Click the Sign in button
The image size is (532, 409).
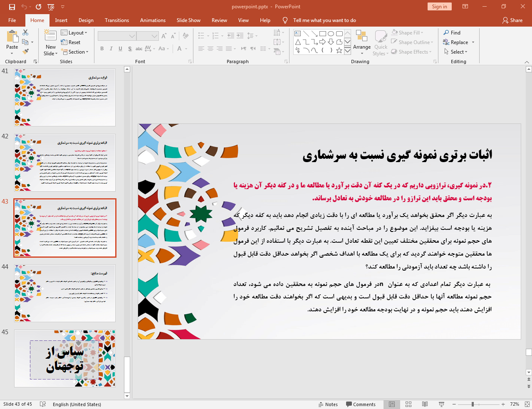point(439,7)
